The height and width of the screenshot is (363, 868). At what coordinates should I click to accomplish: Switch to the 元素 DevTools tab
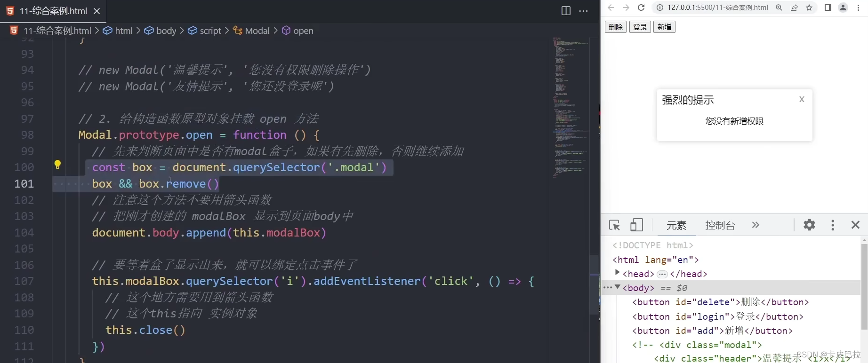(676, 225)
